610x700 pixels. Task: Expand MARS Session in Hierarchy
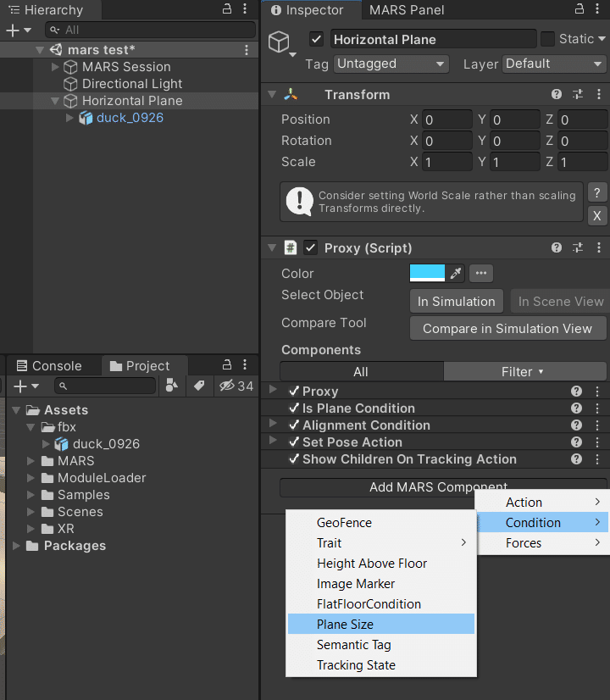(x=55, y=67)
